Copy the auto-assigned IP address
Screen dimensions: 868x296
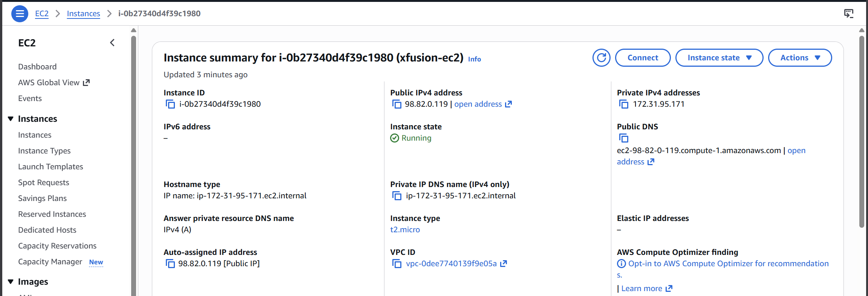tap(170, 264)
